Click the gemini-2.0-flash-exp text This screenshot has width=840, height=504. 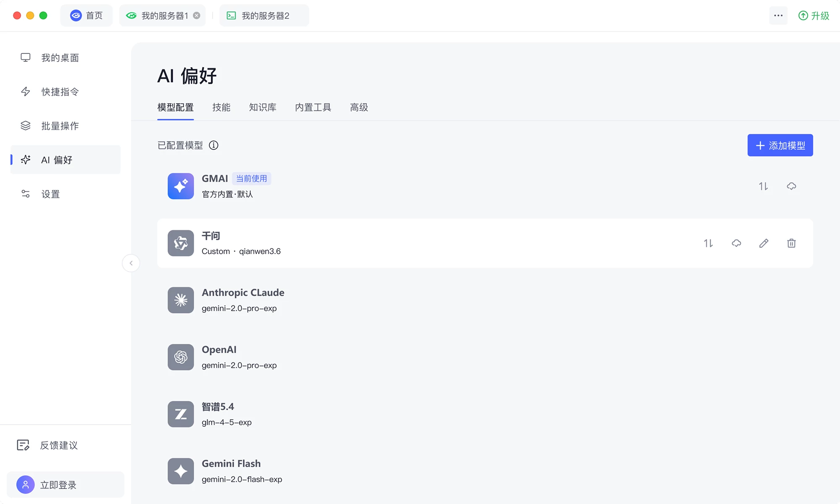[x=242, y=479]
